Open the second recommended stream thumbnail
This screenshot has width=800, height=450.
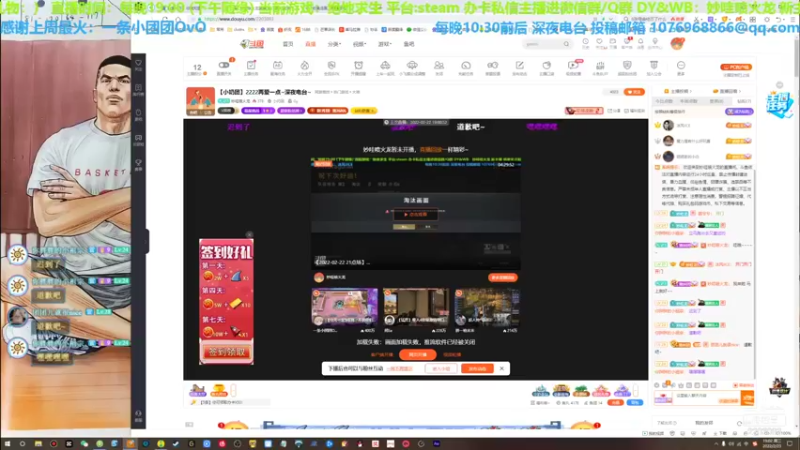coord(416,307)
